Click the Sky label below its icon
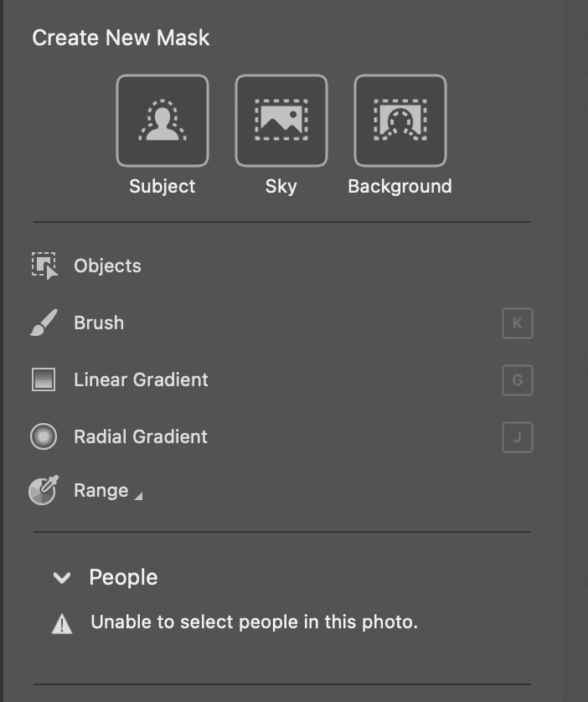The image size is (588, 702). tap(281, 186)
